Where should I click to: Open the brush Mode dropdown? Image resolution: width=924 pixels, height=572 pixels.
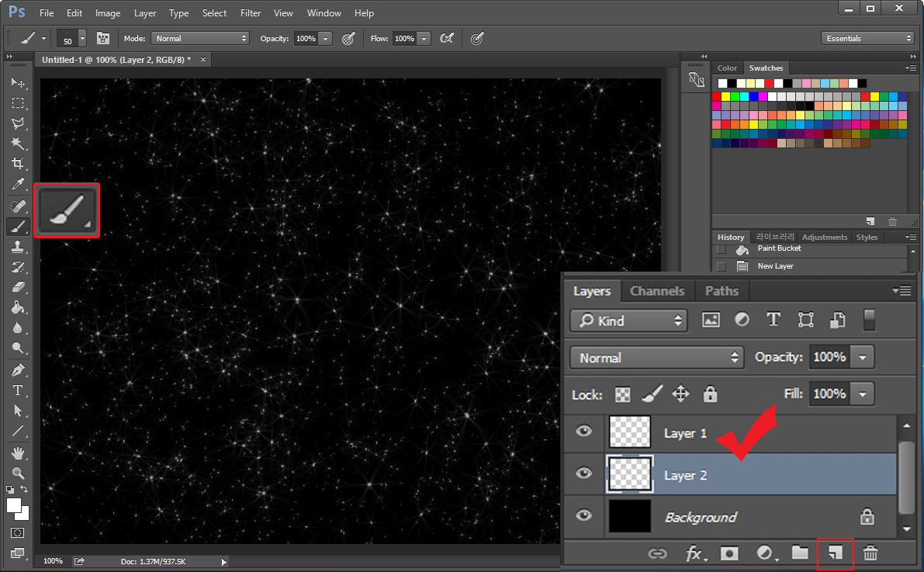(x=200, y=38)
